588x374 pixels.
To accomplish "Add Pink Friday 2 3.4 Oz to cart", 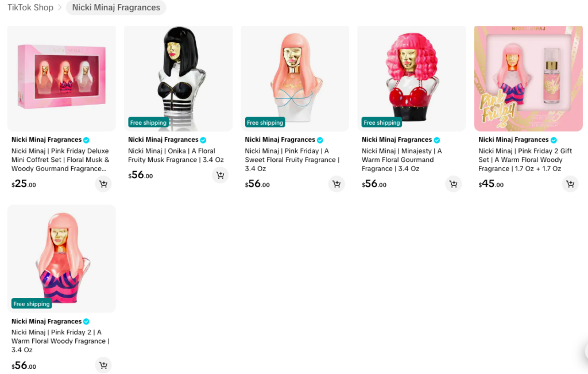I will [x=103, y=365].
